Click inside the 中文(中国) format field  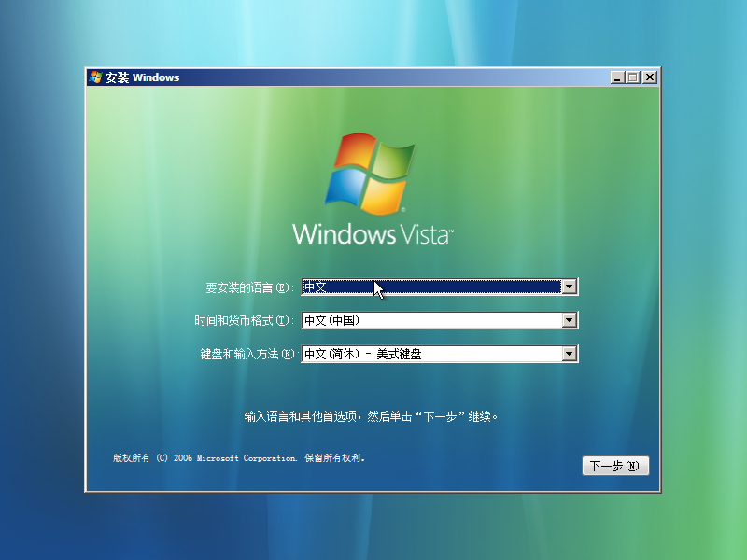pos(420,320)
